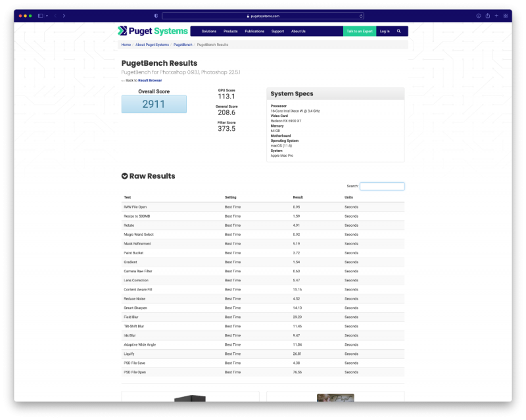Collapse the Raw Results section chevron
This screenshot has height=420, width=526.
coord(124,176)
